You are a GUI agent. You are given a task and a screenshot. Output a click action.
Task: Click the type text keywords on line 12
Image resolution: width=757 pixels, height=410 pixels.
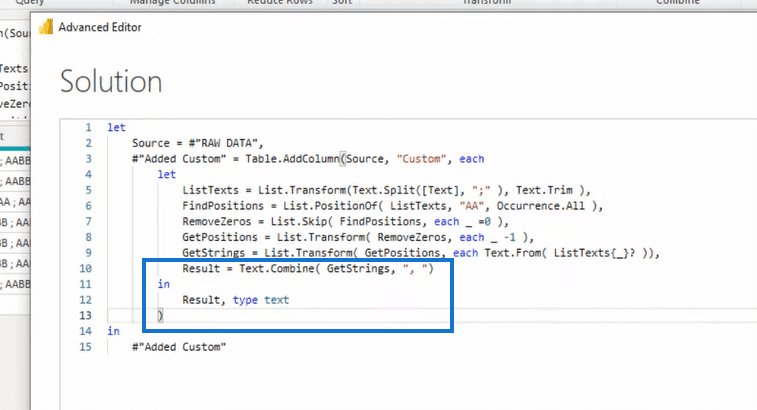click(x=261, y=300)
